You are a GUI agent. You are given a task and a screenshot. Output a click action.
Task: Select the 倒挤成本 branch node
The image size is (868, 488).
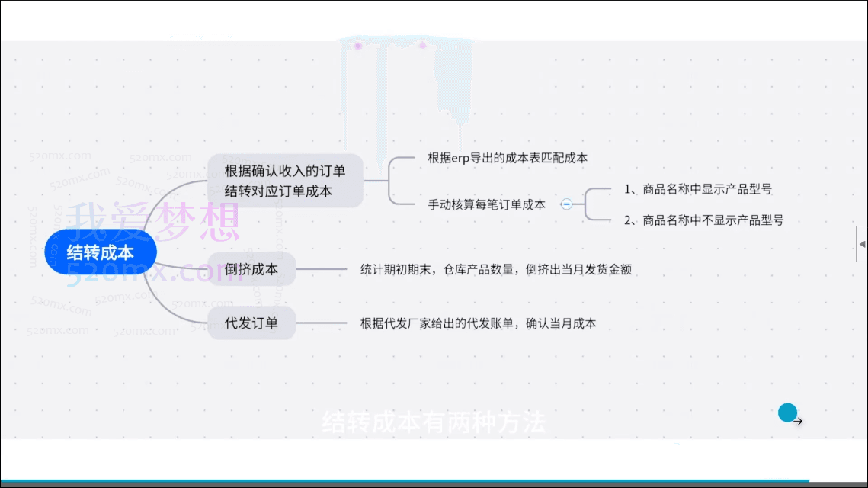(x=252, y=269)
